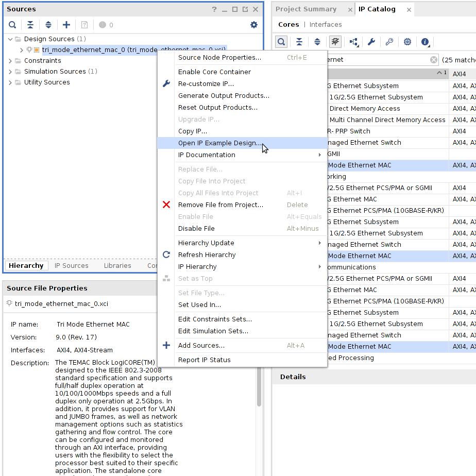Switch to the Hierarchy tab
The image size is (476, 476).
[26, 266]
